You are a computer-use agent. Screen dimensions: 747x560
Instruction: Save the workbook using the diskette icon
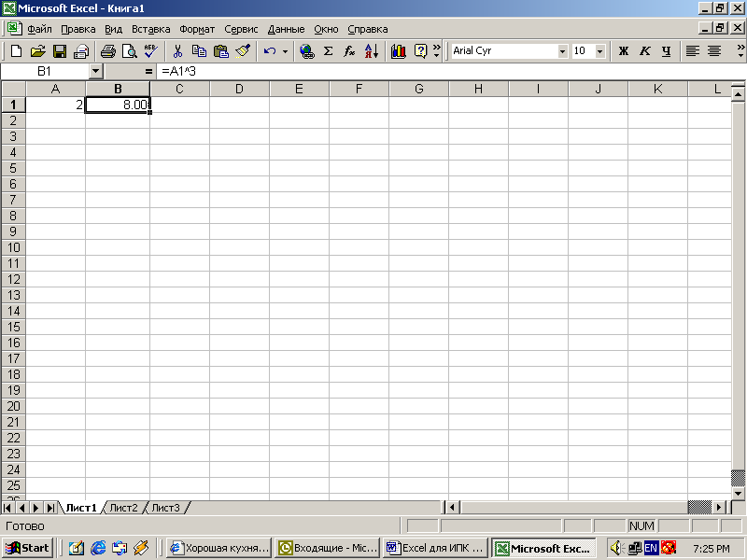coord(60,51)
